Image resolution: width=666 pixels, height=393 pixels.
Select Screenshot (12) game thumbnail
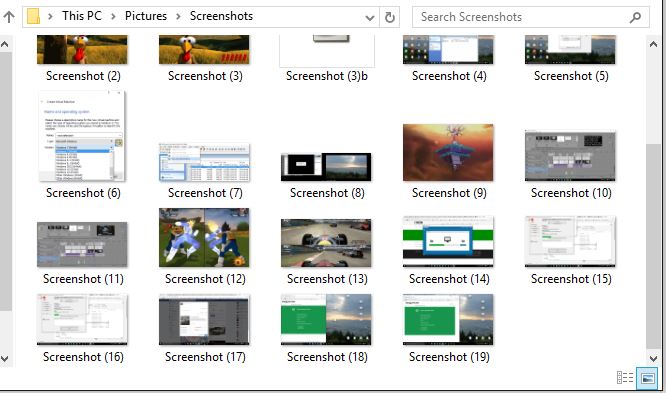[204, 237]
